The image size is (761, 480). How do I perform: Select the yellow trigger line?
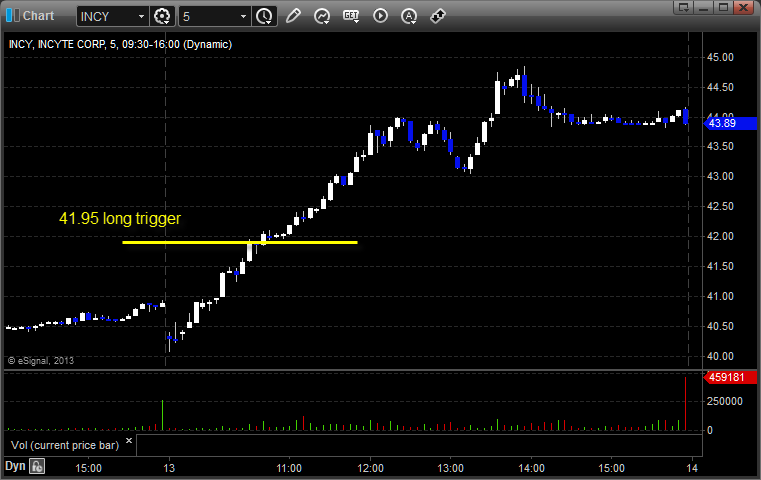pos(240,242)
